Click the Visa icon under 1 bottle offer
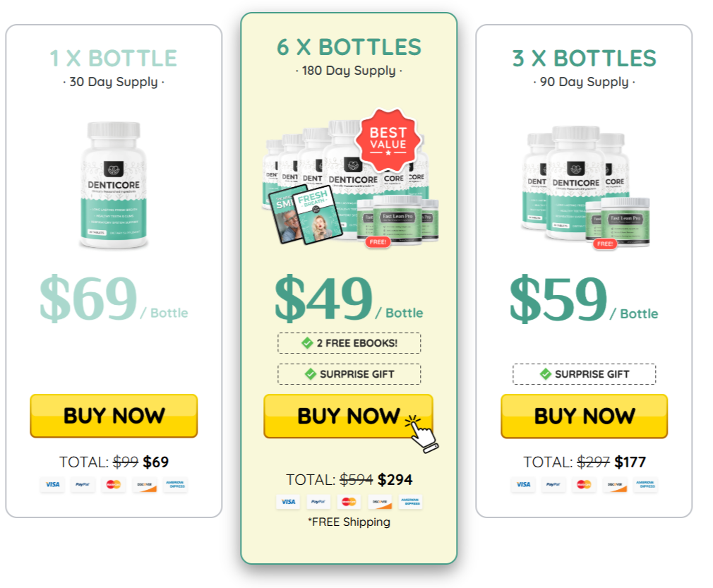The image size is (713, 588). pos(52,484)
